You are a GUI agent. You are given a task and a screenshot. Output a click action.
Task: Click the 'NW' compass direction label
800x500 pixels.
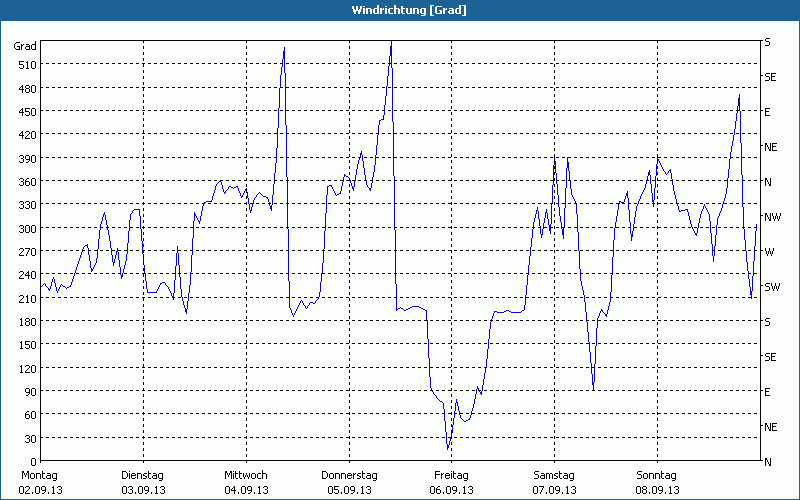773,217
